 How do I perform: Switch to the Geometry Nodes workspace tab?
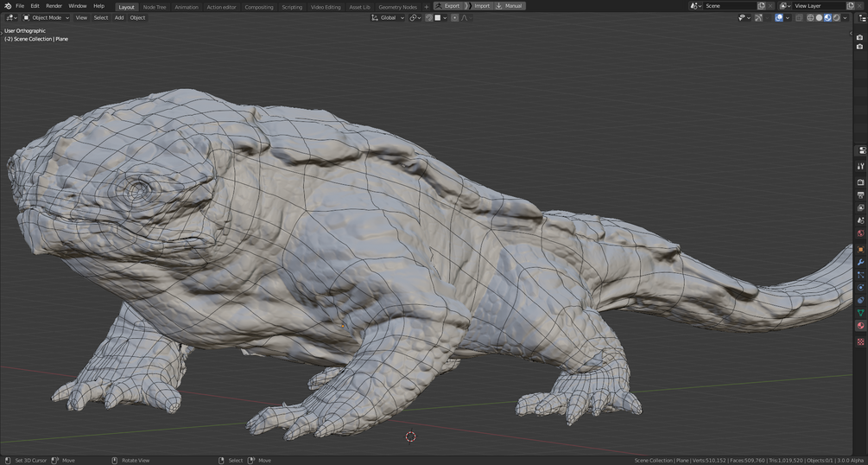pos(398,7)
